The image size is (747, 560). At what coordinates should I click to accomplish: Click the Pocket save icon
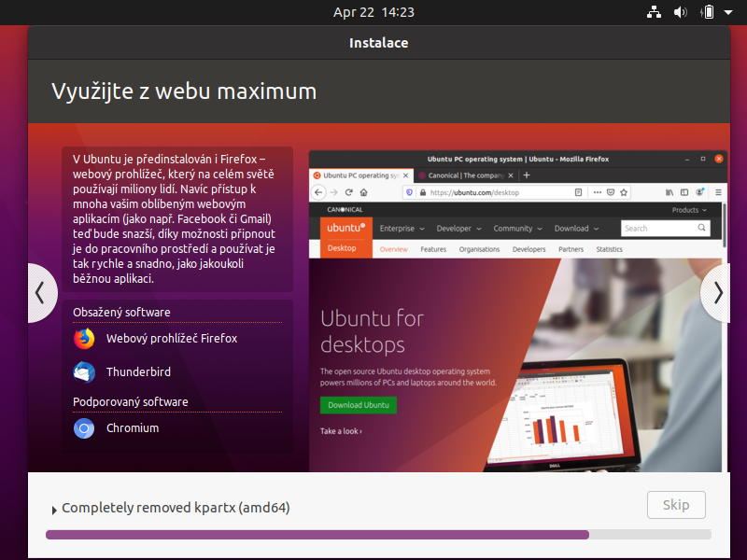coord(611,192)
